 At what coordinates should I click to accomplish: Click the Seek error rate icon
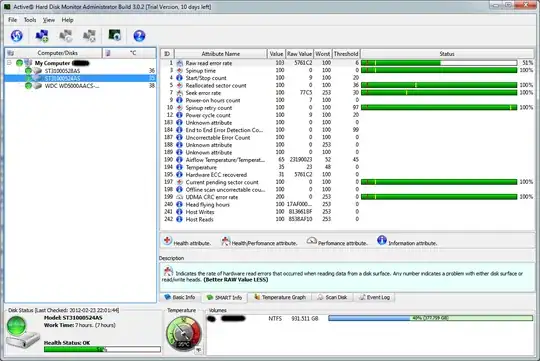(x=179, y=93)
